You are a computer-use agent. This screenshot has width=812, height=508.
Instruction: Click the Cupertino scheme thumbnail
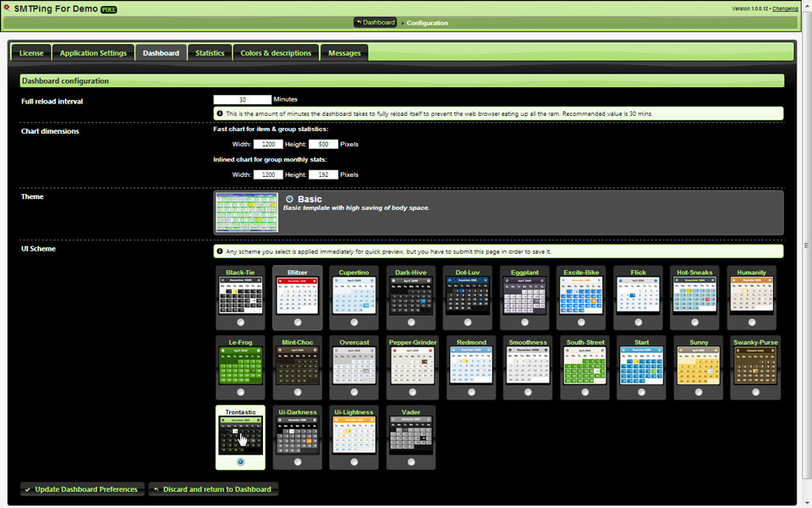pos(354,296)
